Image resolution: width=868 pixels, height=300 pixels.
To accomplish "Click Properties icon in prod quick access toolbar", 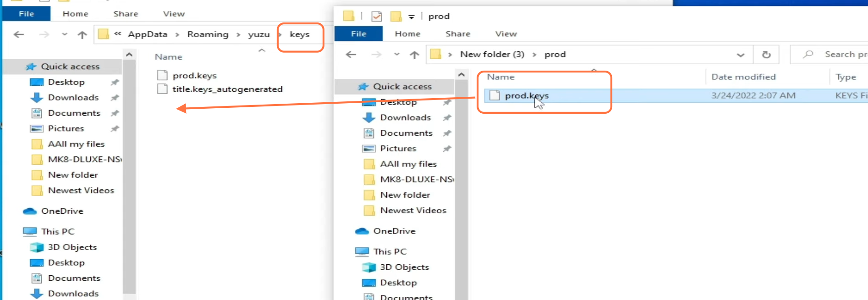I will tap(377, 17).
